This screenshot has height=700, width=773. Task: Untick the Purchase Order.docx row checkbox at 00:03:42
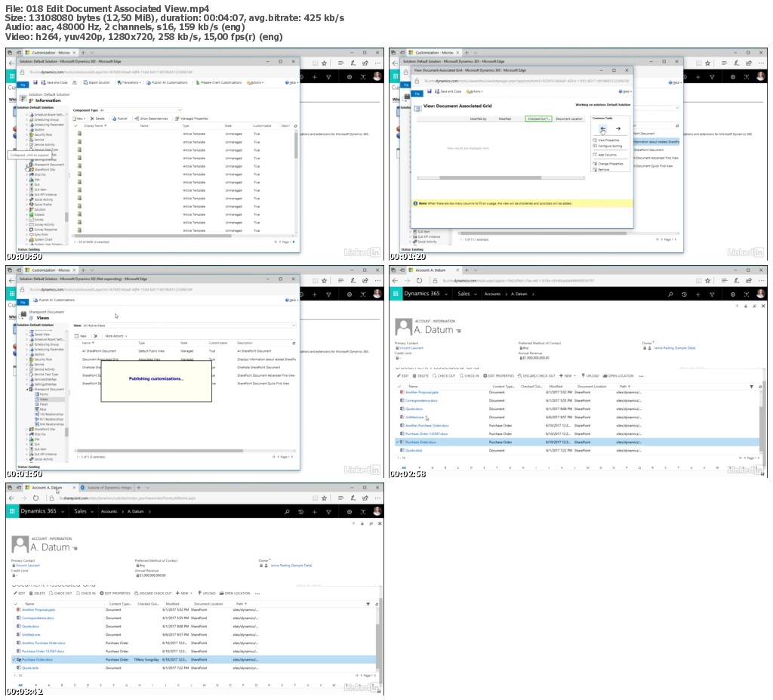[x=14, y=659]
